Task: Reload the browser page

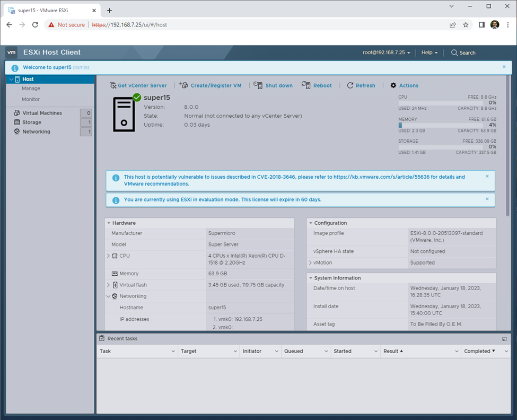Action: click(x=35, y=25)
